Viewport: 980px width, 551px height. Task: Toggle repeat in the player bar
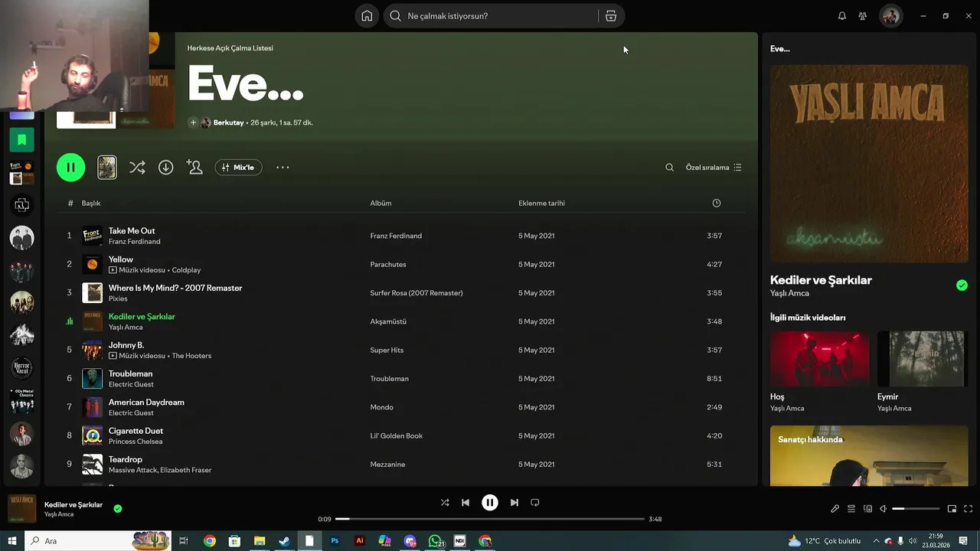pyautogui.click(x=535, y=503)
